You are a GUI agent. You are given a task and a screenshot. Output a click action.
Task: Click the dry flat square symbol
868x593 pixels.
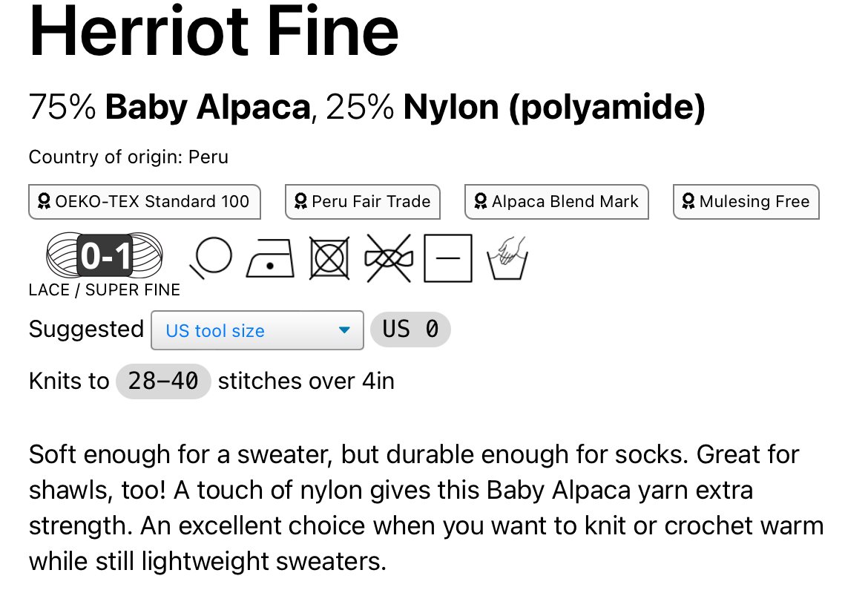[x=448, y=258]
